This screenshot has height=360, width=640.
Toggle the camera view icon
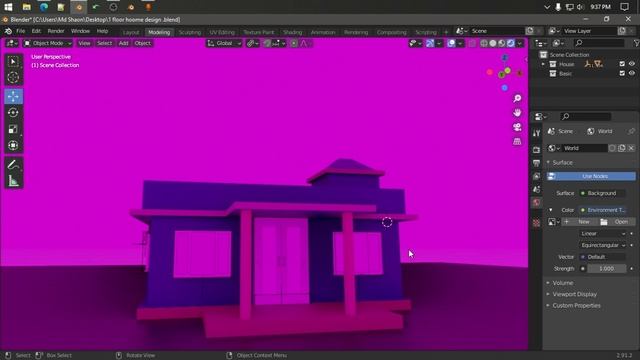[x=517, y=127]
